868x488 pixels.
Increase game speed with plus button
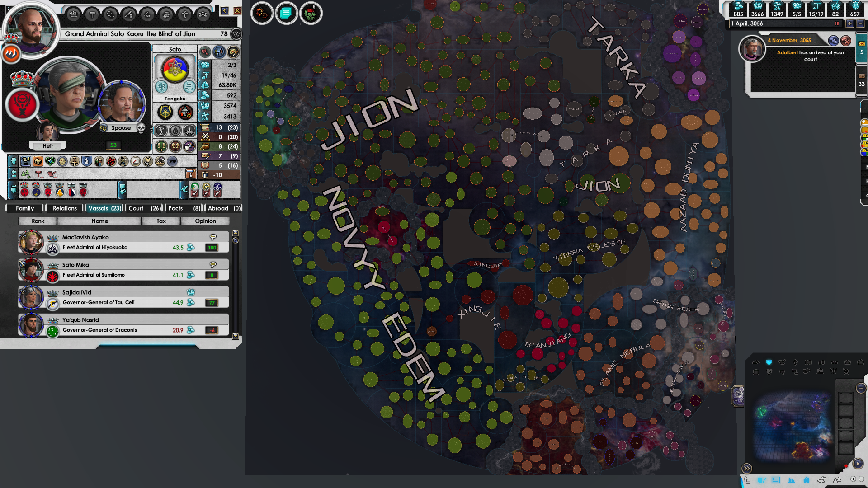coord(850,23)
